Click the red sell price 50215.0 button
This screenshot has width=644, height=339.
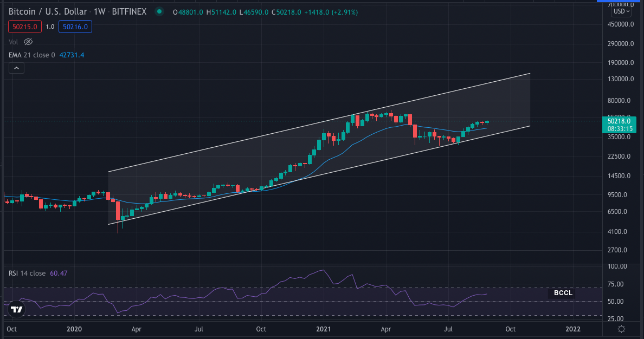[x=23, y=27]
